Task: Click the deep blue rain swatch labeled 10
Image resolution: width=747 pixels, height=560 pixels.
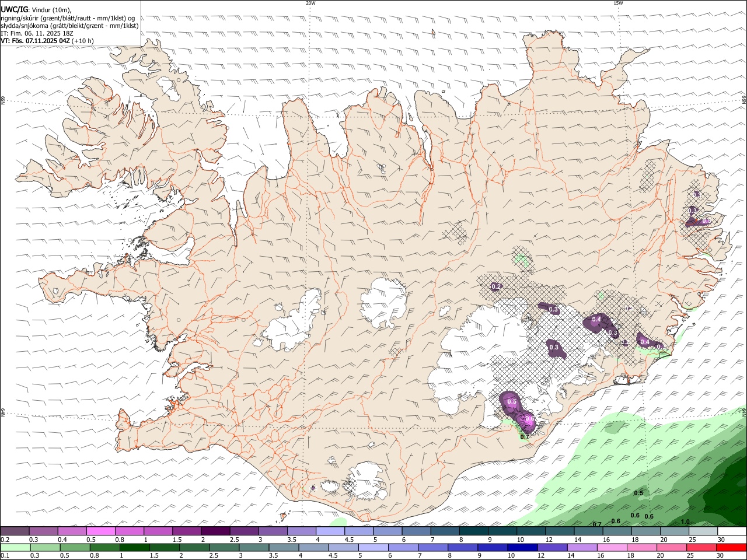Action: (523, 547)
